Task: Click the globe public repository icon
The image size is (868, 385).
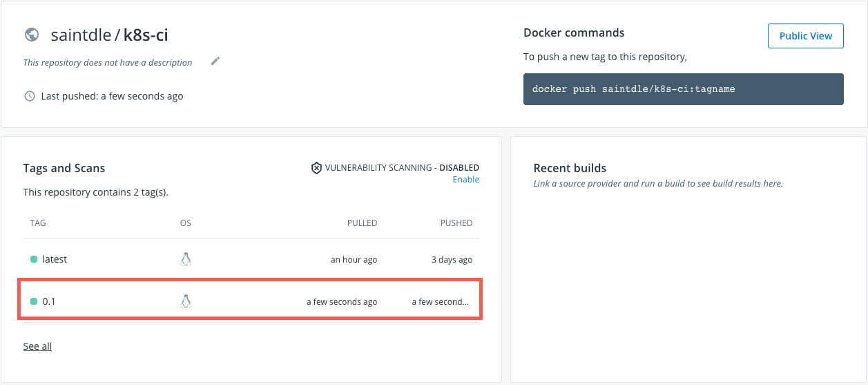Action: click(31, 35)
